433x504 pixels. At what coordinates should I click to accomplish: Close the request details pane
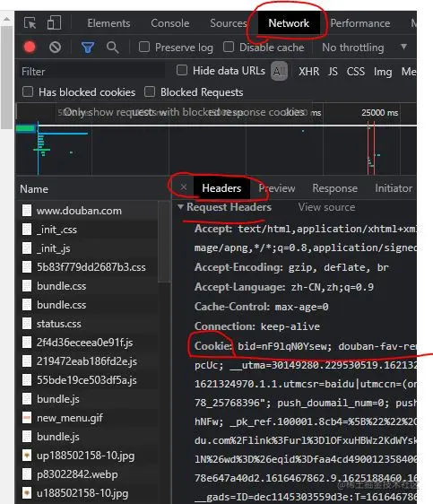(x=184, y=187)
